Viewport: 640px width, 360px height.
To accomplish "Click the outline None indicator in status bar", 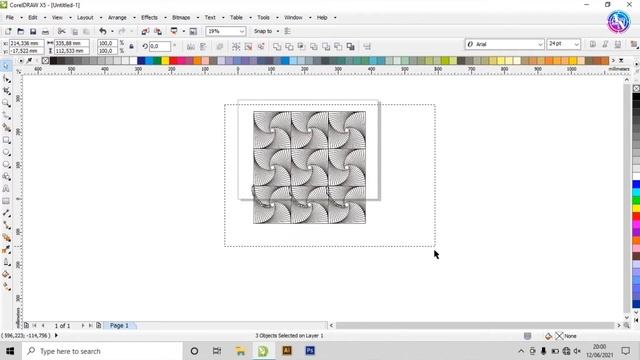I will coord(567,336).
